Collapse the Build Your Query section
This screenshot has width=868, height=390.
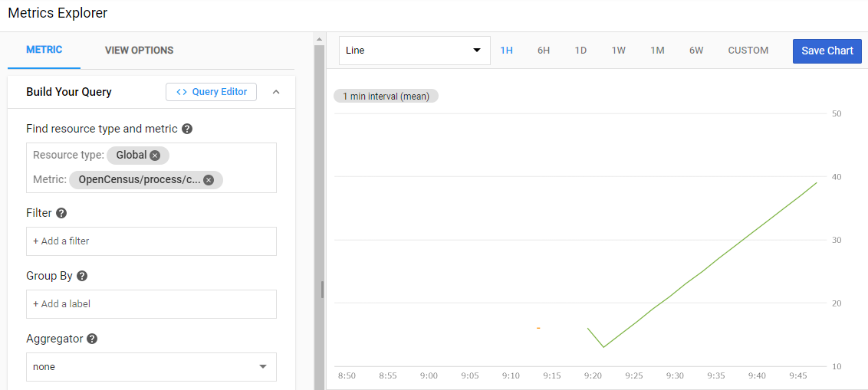[277, 92]
